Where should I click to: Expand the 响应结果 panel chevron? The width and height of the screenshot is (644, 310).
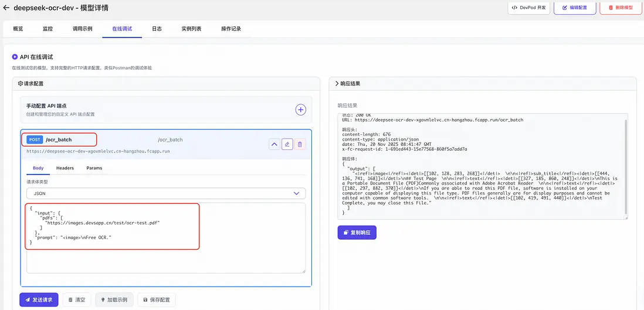(x=337, y=83)
